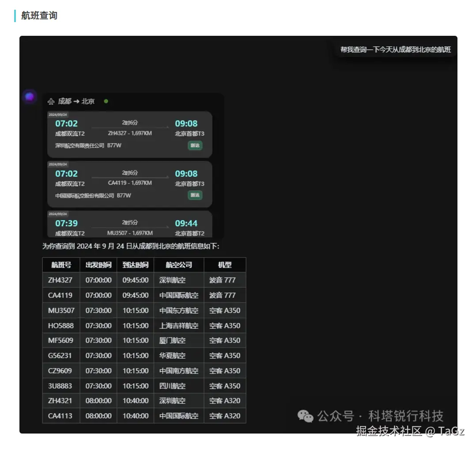Image resolution: width=476 pixels, height=449 pixels.
Task: Open the CA4119 flight card
Action: tap(130, 184)
